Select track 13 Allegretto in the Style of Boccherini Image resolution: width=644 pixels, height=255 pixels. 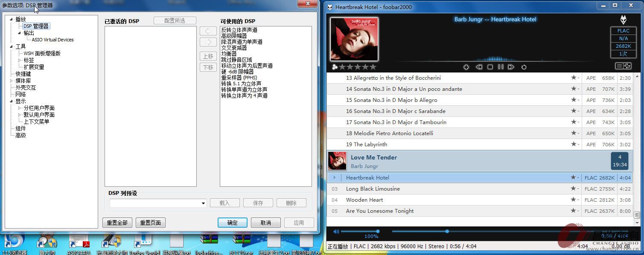[x=480, y=78]
